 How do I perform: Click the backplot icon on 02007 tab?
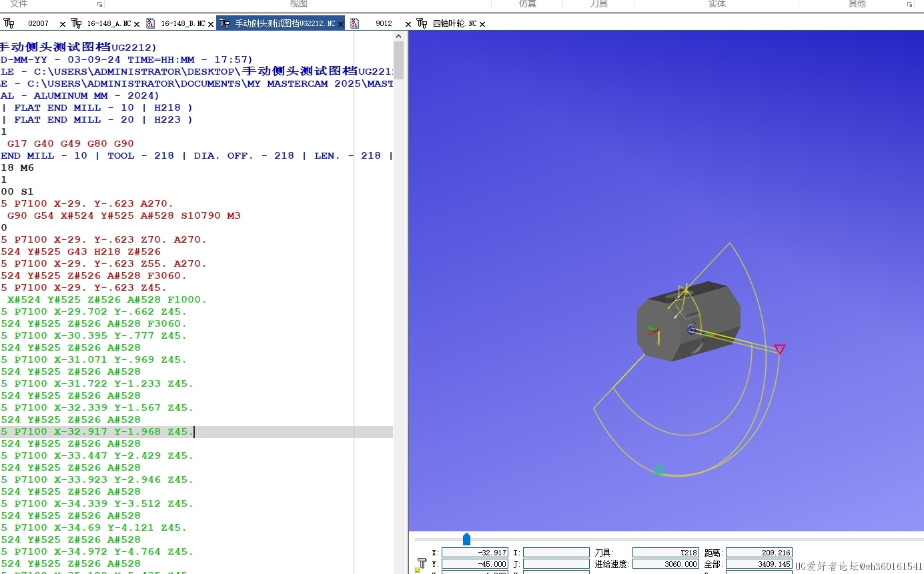click(9, 23)
